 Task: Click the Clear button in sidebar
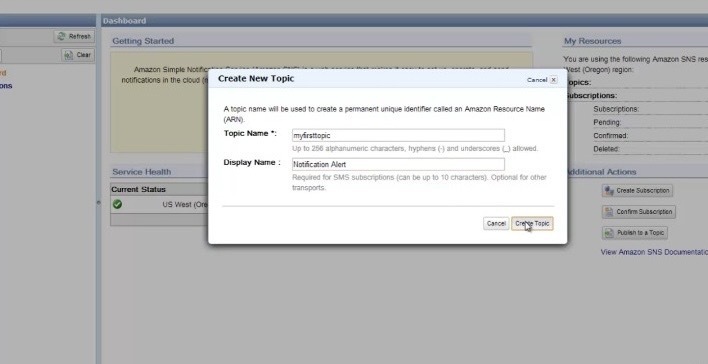point(78,55)
